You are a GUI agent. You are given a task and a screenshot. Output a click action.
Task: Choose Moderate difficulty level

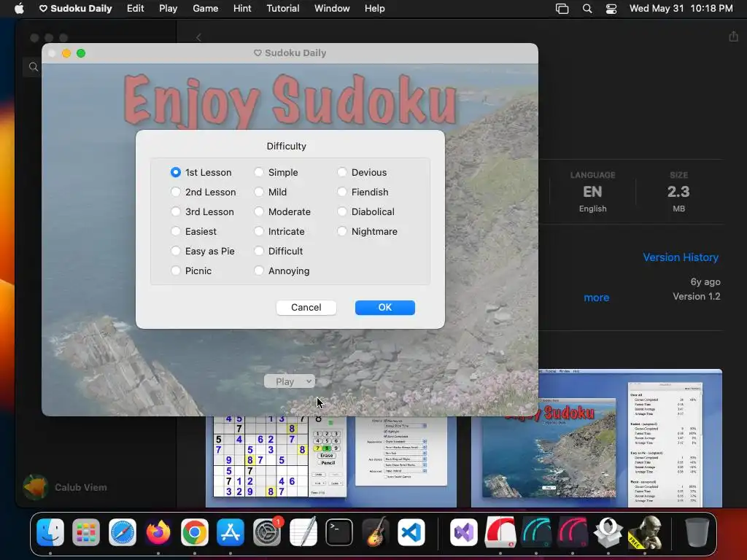tap(259, 211)
